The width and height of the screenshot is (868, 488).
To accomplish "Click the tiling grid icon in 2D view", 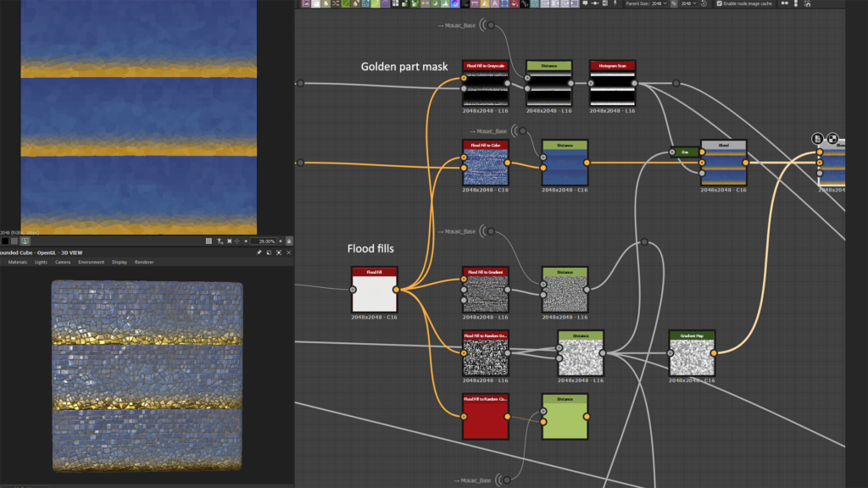I will click(209, 241).
